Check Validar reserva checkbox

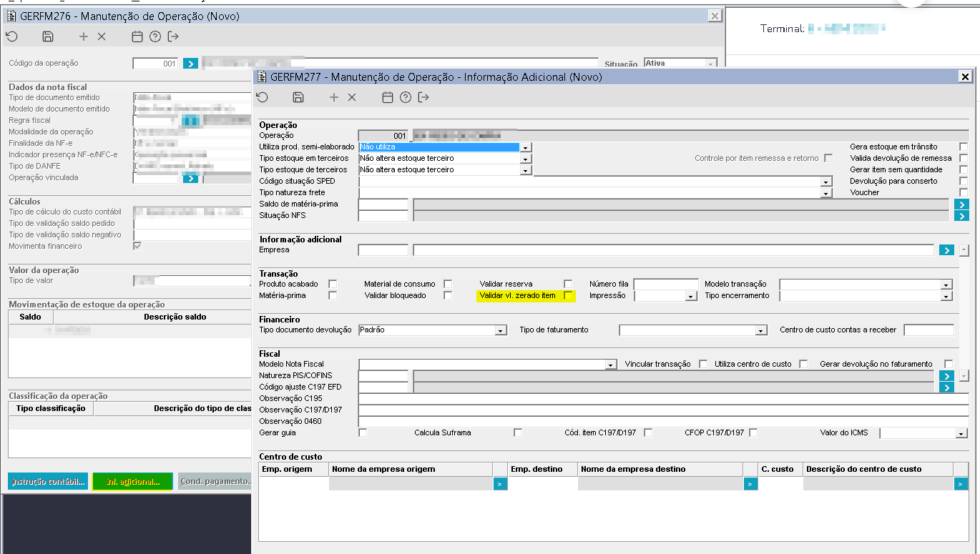pyautogui.click(x=568, y=284)
